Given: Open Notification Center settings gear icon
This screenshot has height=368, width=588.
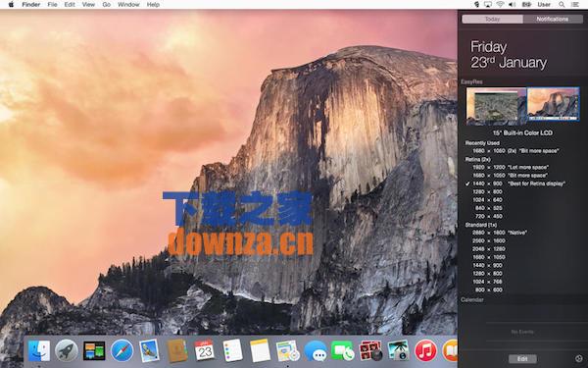Looking at the screenshot, I should (578, 358).
